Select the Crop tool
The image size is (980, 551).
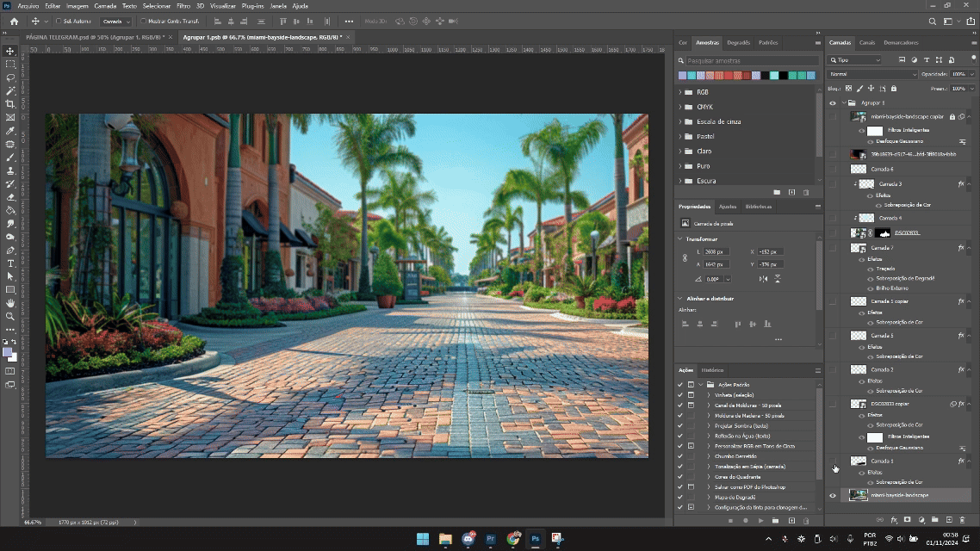tap(10, 103)
